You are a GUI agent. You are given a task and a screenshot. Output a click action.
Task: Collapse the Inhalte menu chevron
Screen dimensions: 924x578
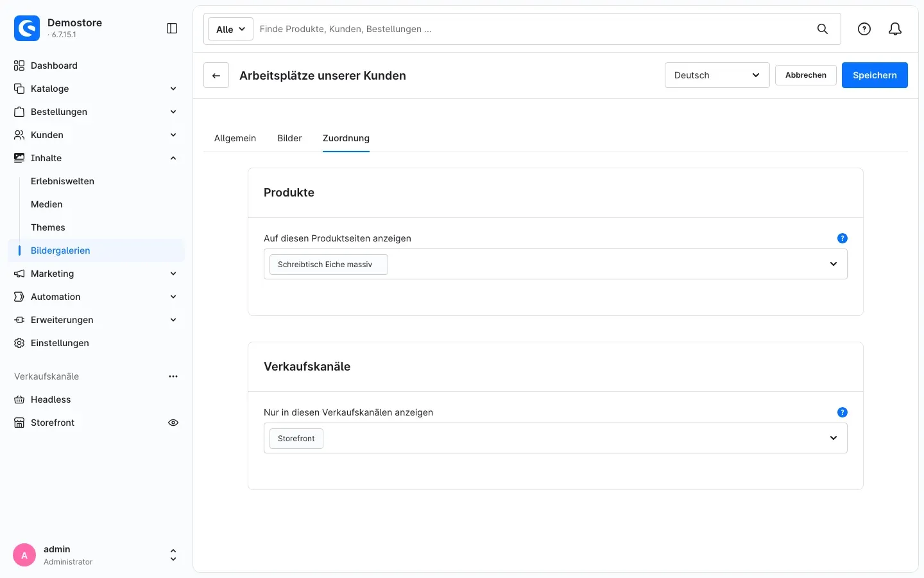173,158
